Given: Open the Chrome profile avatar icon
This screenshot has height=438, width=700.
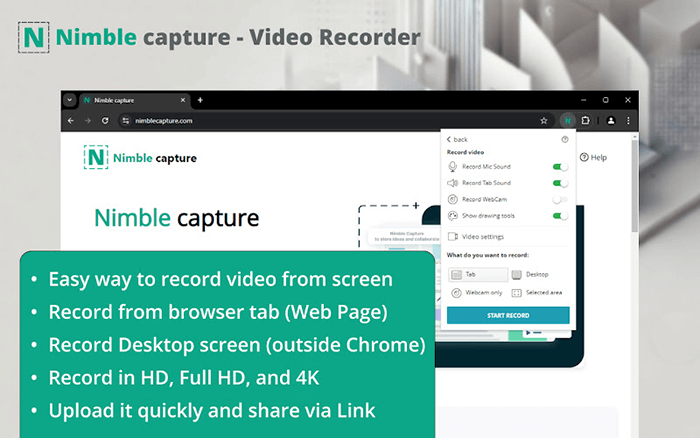Looking at the screenshot, I should click(x=610, y=120).
